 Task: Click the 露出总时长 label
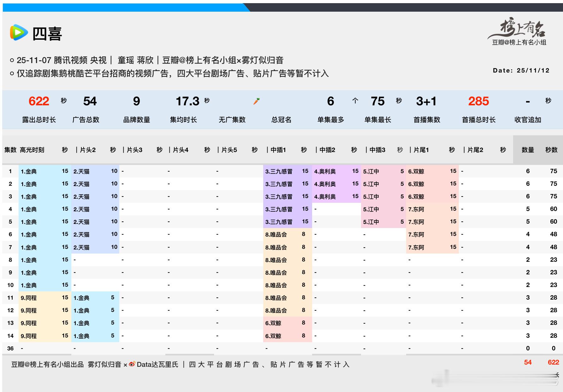click(x=39, y=120)
